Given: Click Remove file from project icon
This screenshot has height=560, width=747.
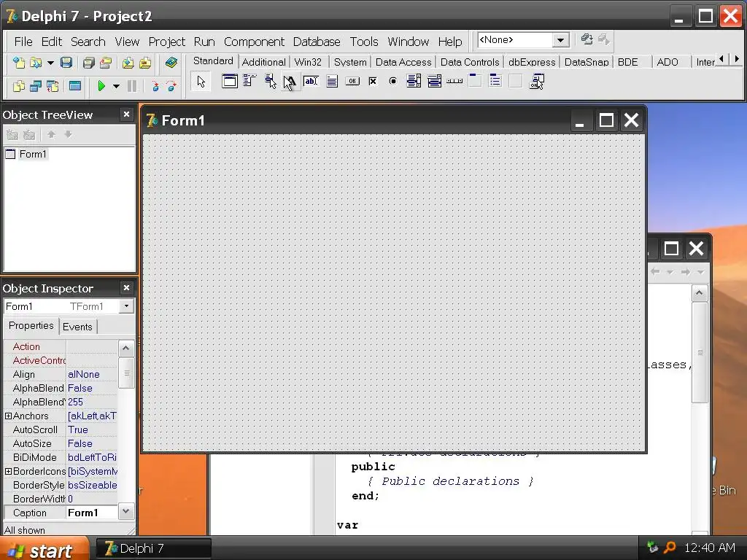Looking at the screenshot, I should [145, 63].
